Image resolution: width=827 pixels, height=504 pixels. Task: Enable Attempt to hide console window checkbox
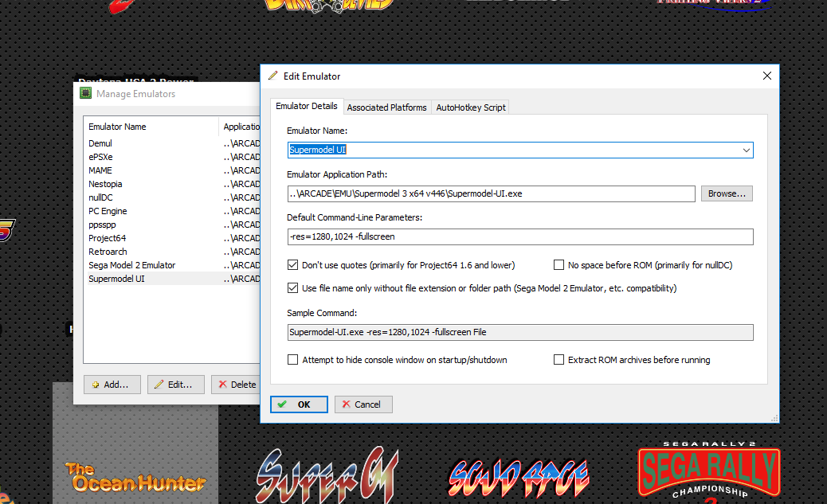click(x=292, y=360)
